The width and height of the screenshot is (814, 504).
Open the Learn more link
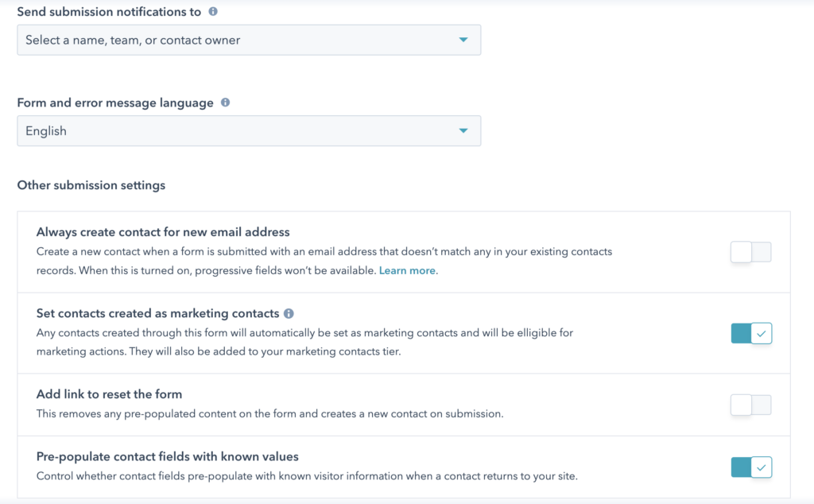click(x=407, y=270)
